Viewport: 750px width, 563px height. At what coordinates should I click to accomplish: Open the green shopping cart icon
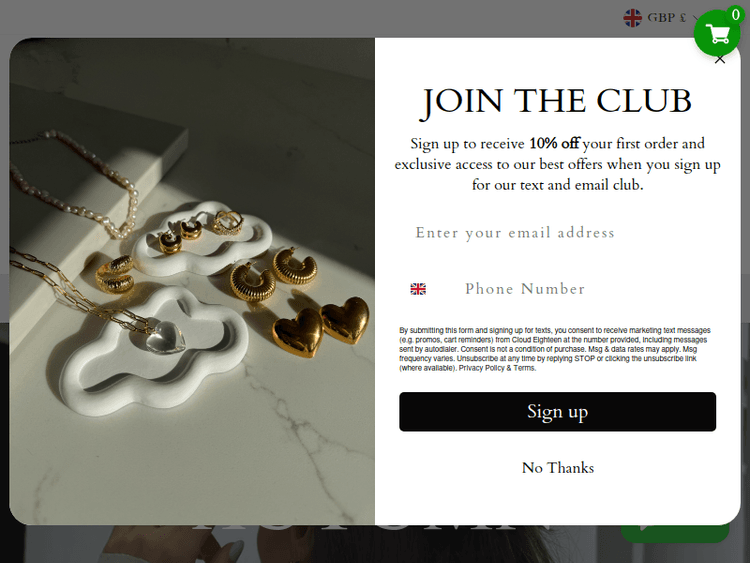coord(717,33)
